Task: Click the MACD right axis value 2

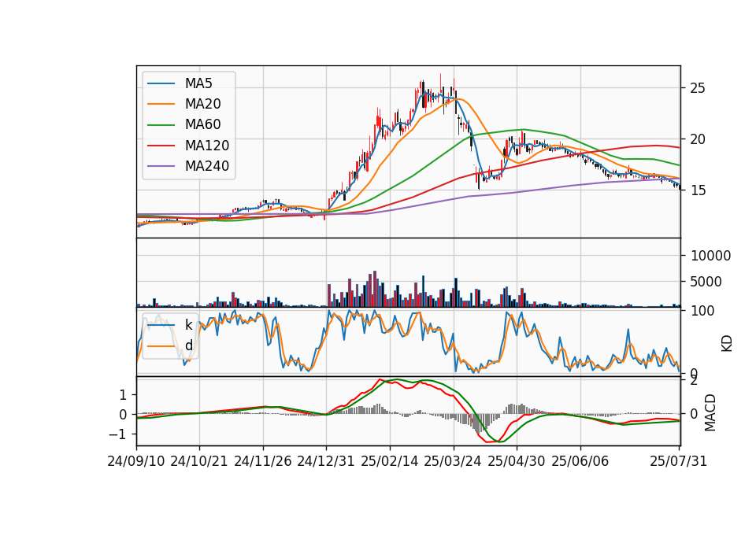Action: (694, 381)
